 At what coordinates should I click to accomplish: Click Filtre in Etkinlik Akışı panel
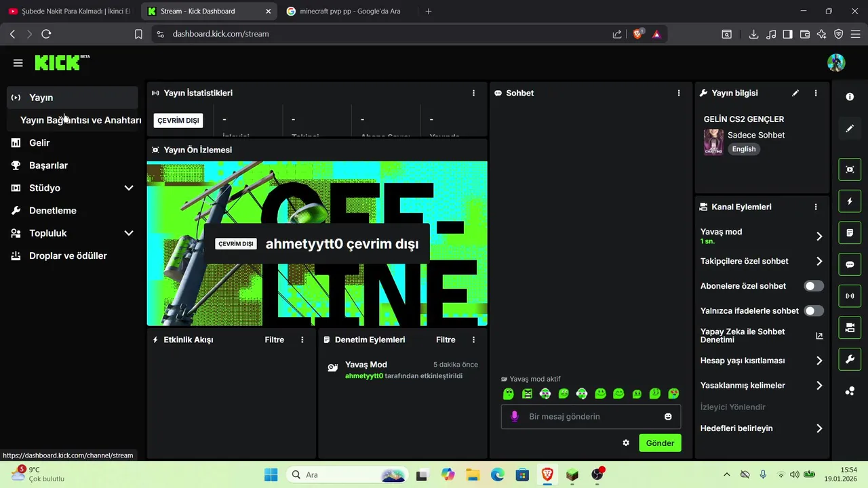tap(274, 340)
